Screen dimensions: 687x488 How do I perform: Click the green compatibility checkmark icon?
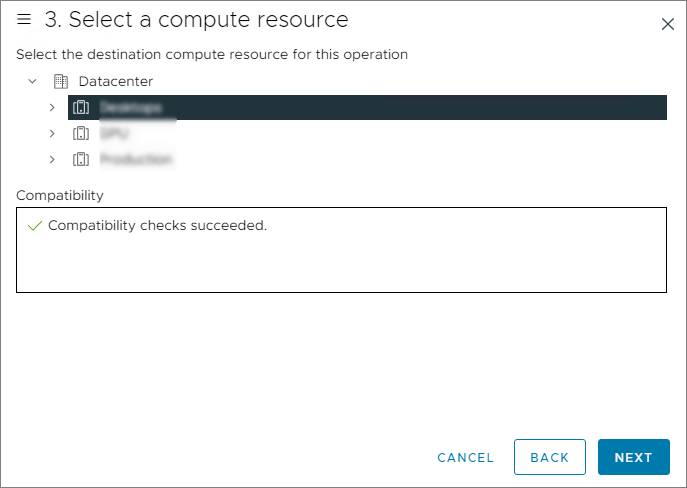[x=35, y=226]
